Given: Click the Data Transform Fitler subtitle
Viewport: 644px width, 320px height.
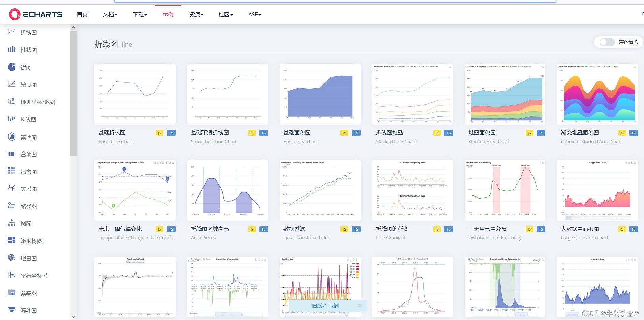Looking at the screenshot, I should coord(306,238).
